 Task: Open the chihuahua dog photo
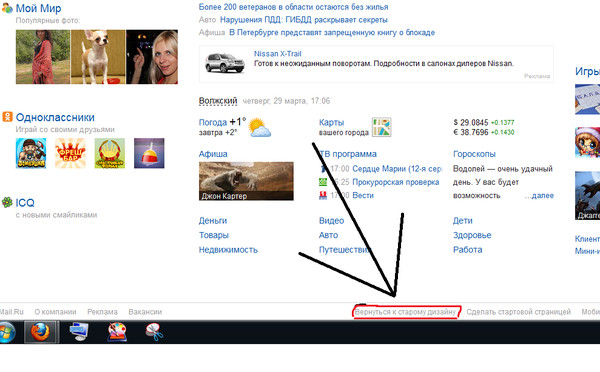tap(98, 57)
